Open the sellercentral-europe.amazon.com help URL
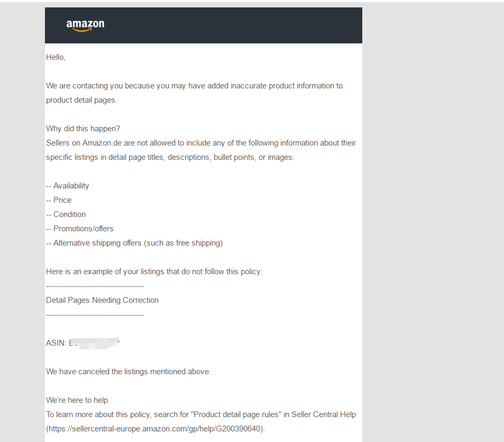 click(154, 429)
